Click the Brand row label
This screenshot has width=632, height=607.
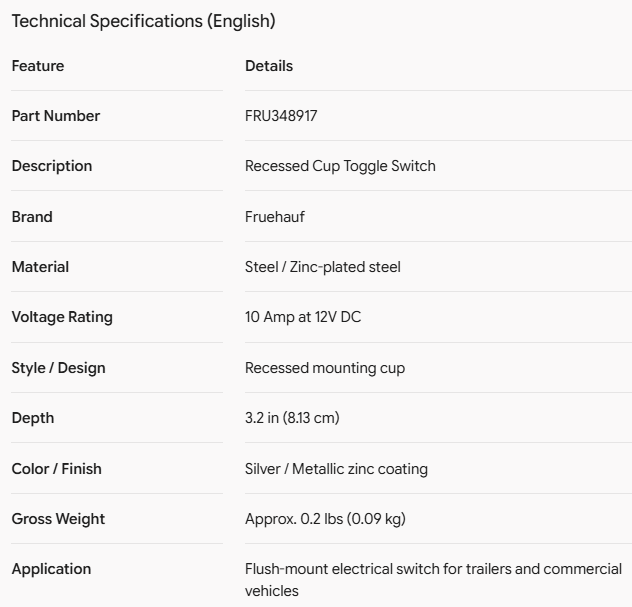32,217
